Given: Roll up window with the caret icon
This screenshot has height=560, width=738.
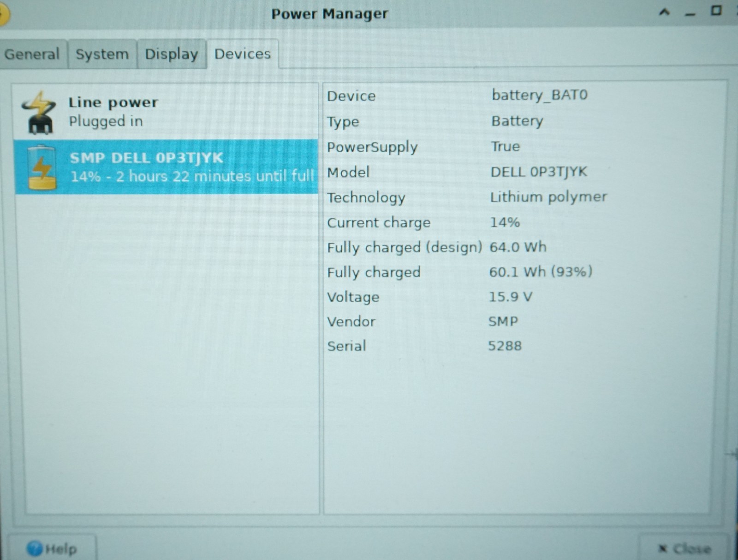Looking at the screenshot, I should tap(664, 12).
